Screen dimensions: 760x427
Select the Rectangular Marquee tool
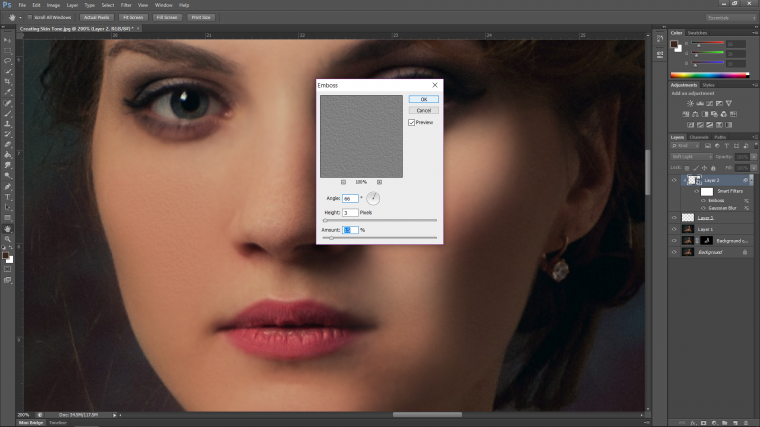pos(7,50)
